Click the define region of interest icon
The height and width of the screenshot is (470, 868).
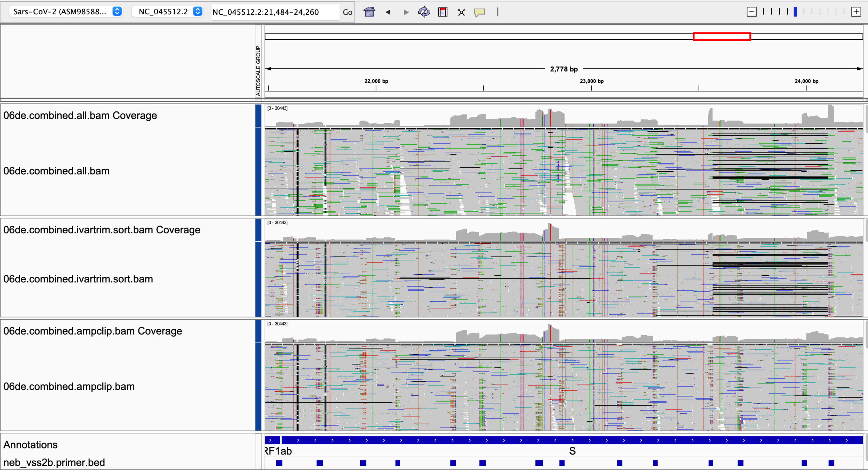point(443,12)
